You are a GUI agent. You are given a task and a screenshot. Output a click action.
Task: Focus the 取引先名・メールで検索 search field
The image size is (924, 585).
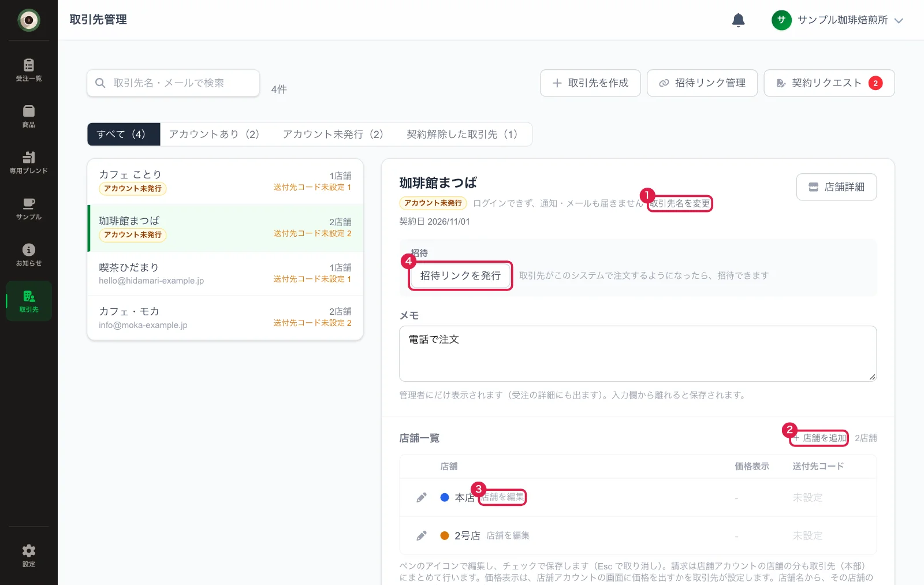click(173, 83)
